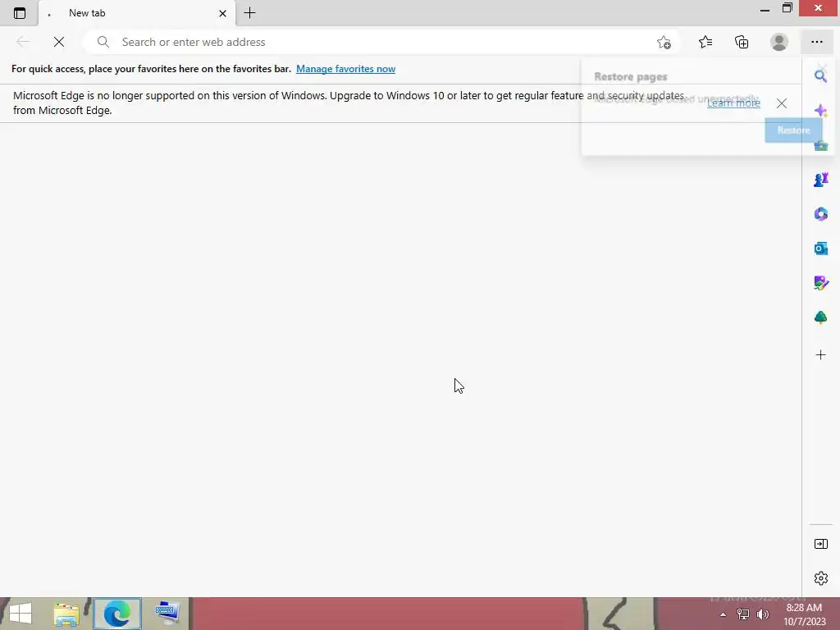Open sidebar settings gear icon

(x=820, y=578)
